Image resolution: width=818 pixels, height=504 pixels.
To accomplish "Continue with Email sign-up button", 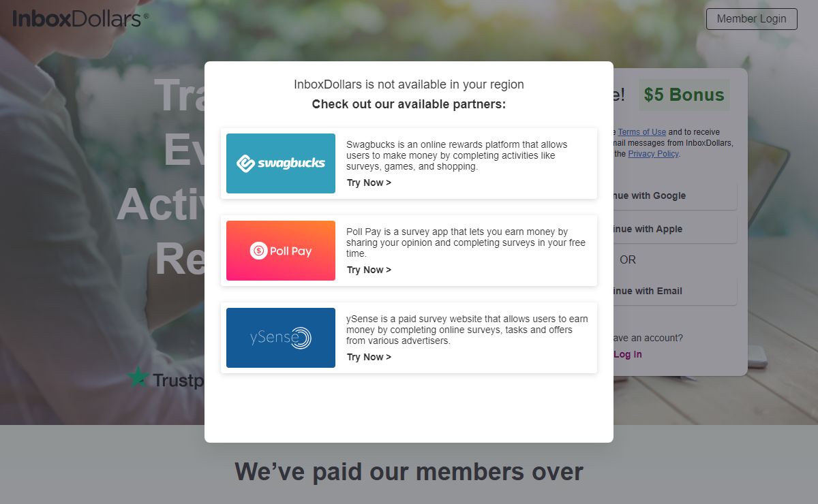I will coord(673,291).
